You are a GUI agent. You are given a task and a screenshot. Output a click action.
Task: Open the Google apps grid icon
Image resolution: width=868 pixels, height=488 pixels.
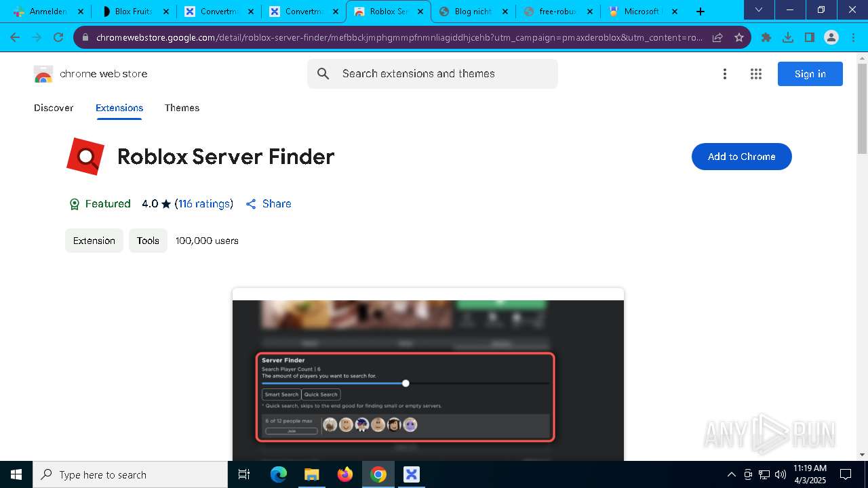pyautogui.click(x=756, y=74)
